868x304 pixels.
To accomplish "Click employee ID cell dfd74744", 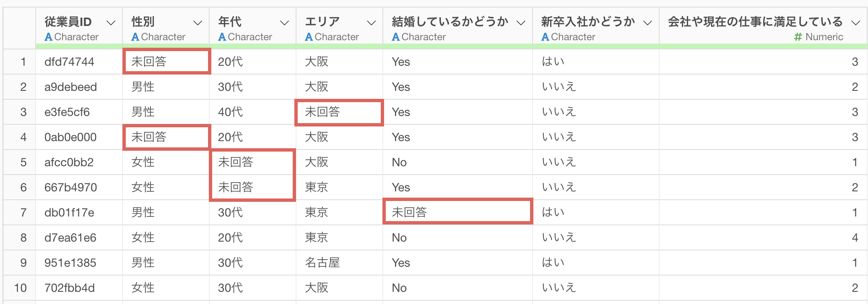I will tap(69, 62).
